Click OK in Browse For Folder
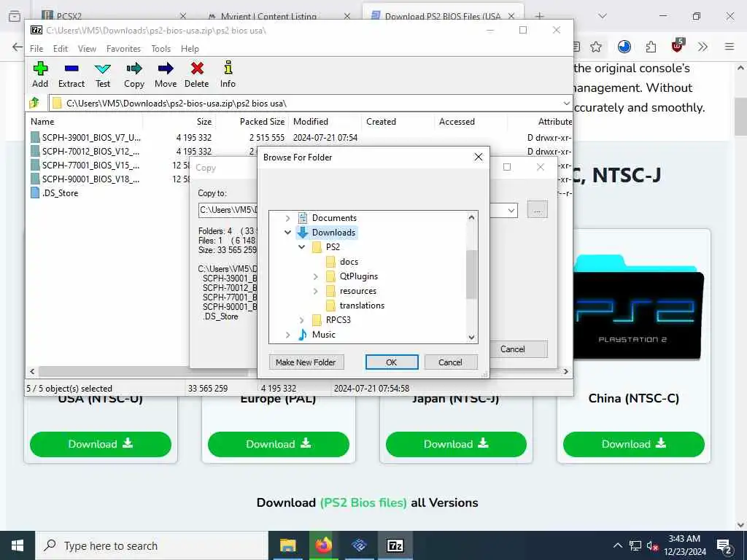747x560 pixels. [x=392, y=362]
